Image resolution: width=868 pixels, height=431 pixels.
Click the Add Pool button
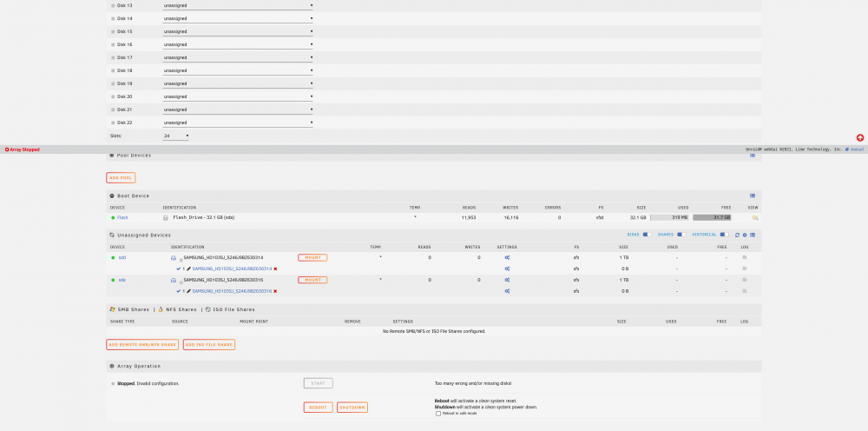[x=121, y=178]
